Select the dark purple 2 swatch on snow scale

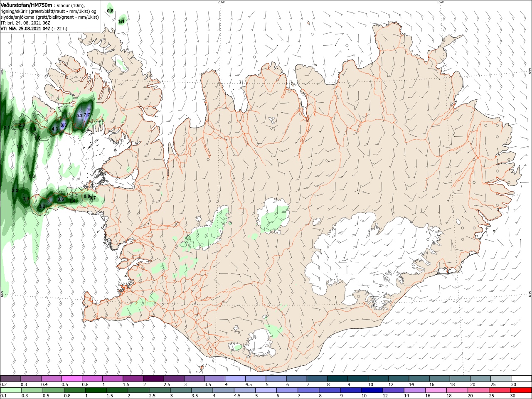(153, 379)
